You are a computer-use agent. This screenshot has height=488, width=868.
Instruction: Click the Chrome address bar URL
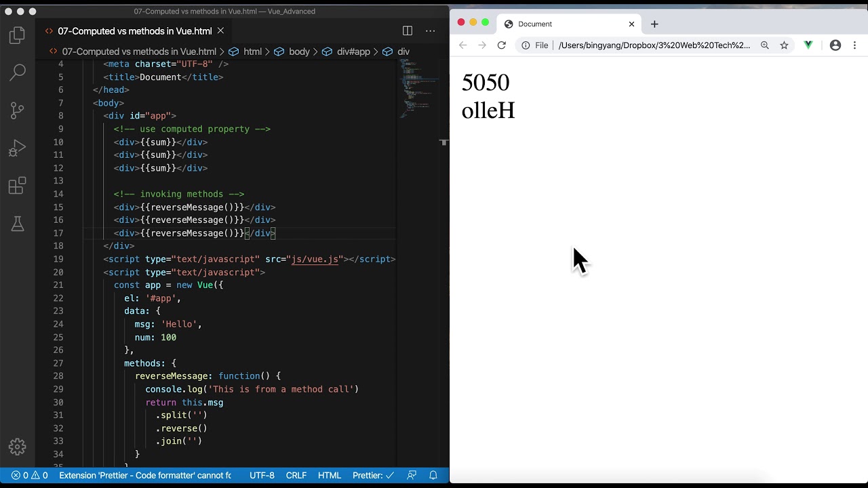click(x=654, y=45)
